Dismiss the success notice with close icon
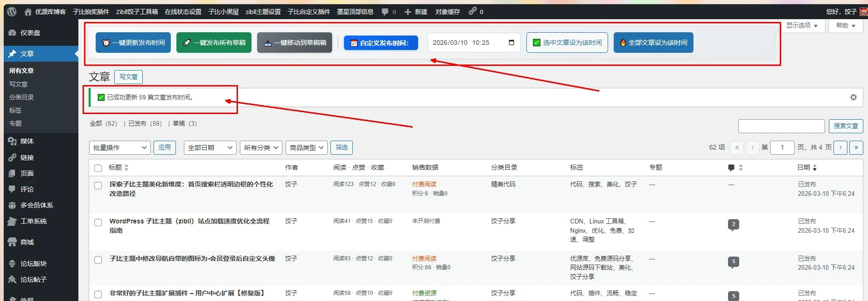The width and height of the screenshot is (868, 301). pyautogui.click(x=854, y=97)
